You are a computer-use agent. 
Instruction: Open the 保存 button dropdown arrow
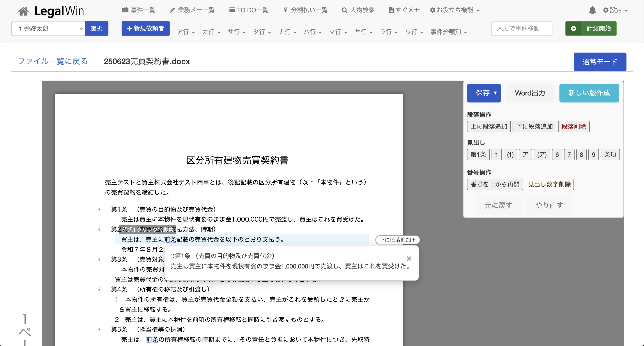point(495,93)
